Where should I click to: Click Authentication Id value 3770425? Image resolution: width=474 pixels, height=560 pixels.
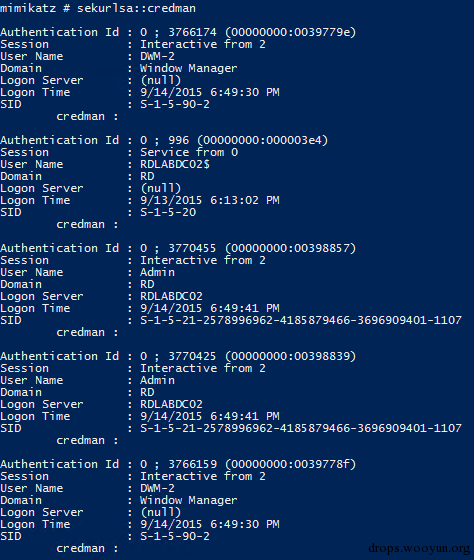point(192,356)
